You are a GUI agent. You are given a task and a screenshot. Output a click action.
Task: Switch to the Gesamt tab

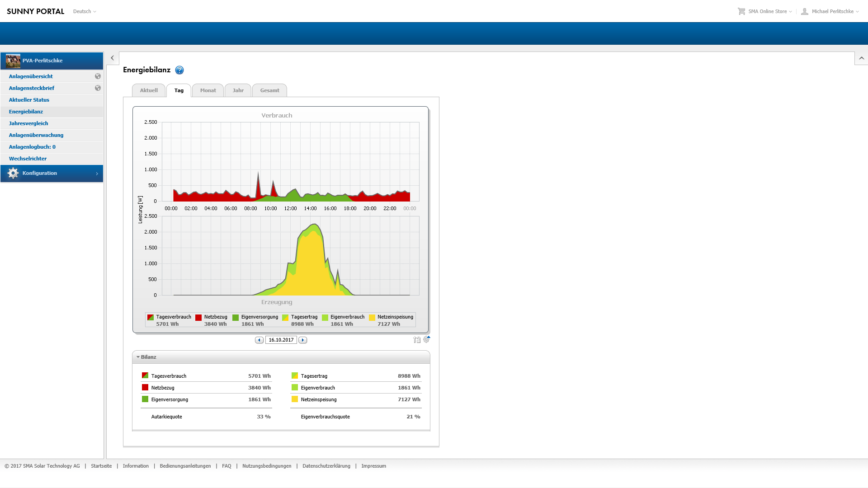click(x=269, y=90)
